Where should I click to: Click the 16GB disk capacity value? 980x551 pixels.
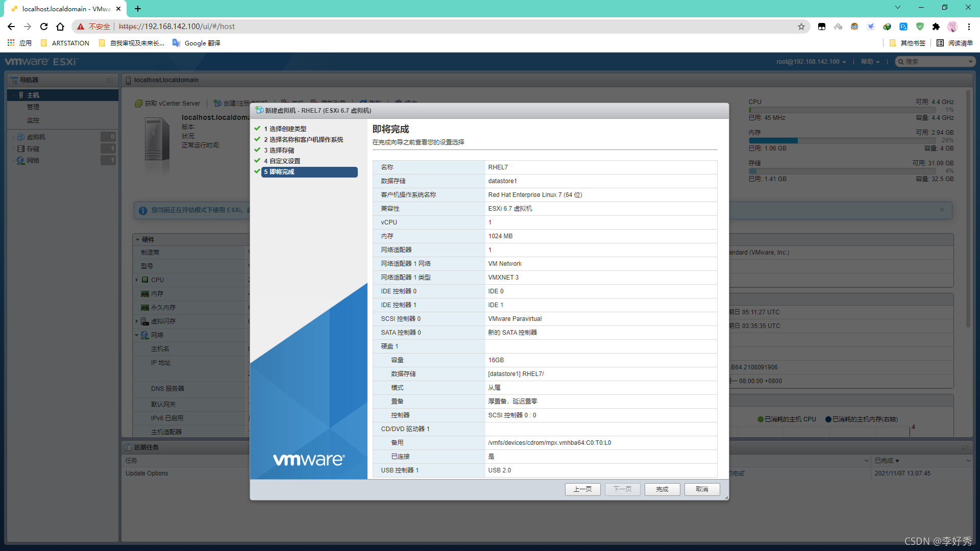(x=496, y=360)
